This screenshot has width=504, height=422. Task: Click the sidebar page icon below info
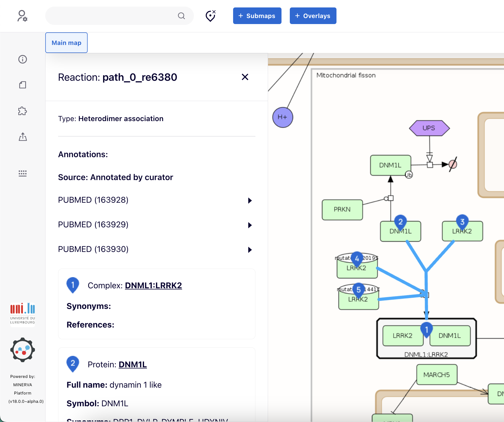[x=23, y=85]
